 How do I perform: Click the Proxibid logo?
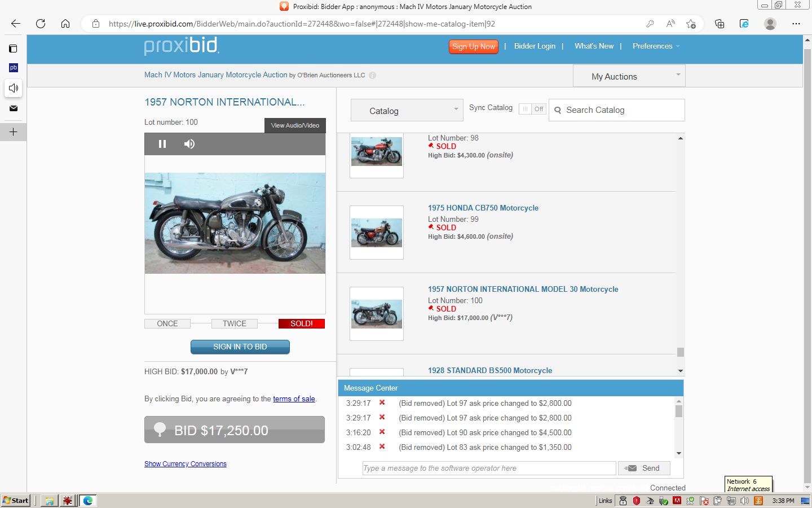coord(182,46)
